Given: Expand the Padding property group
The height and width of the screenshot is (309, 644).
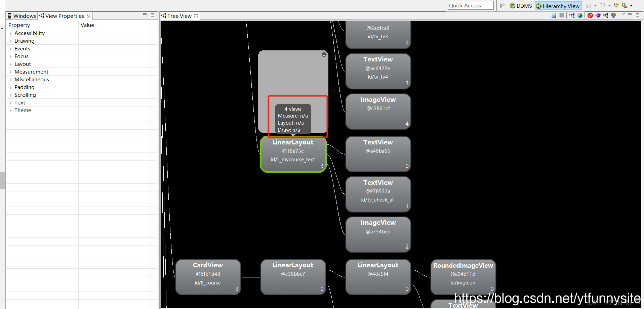Looking at the screenshot, I should (10, 87).
